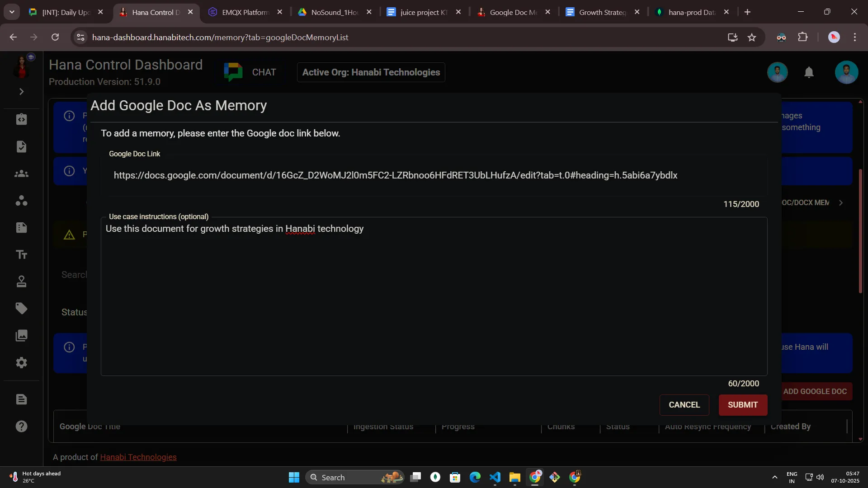The height and width of the screenshot is (488, 868).
Task: Click inside the Use case instructions text field
Action: click(x=434, y=294)
